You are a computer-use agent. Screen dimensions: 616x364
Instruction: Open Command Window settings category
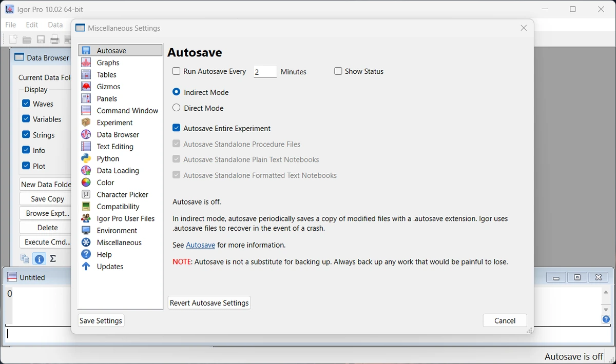click(120, 110)
